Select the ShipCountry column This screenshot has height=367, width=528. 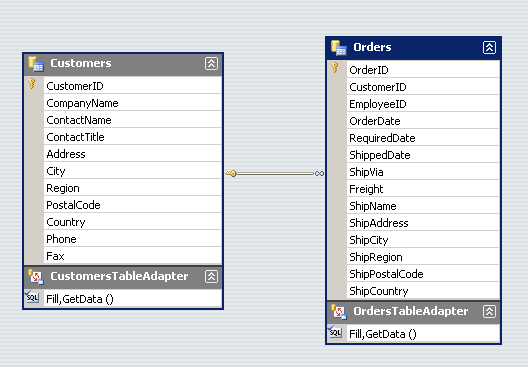click(423, 291)
